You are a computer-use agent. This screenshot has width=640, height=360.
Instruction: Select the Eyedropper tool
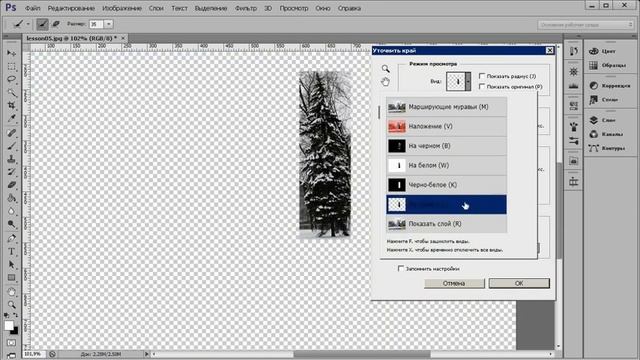pos(11,119)
